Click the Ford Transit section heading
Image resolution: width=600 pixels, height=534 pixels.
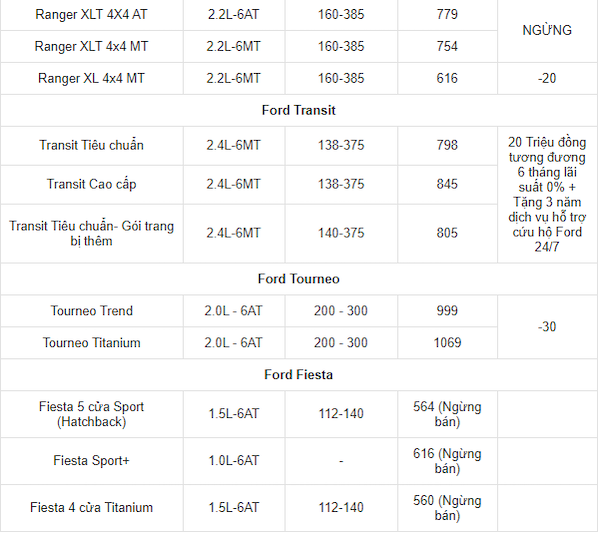299,110
